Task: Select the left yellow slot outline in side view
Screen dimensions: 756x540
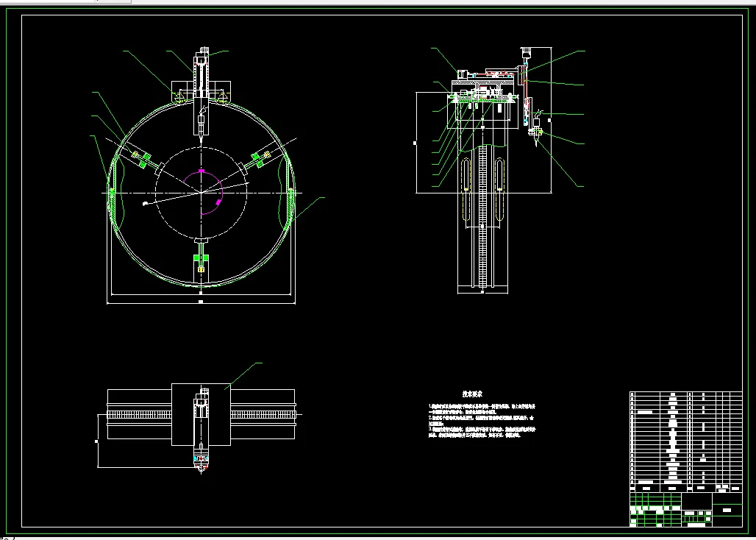Action: 466,189
